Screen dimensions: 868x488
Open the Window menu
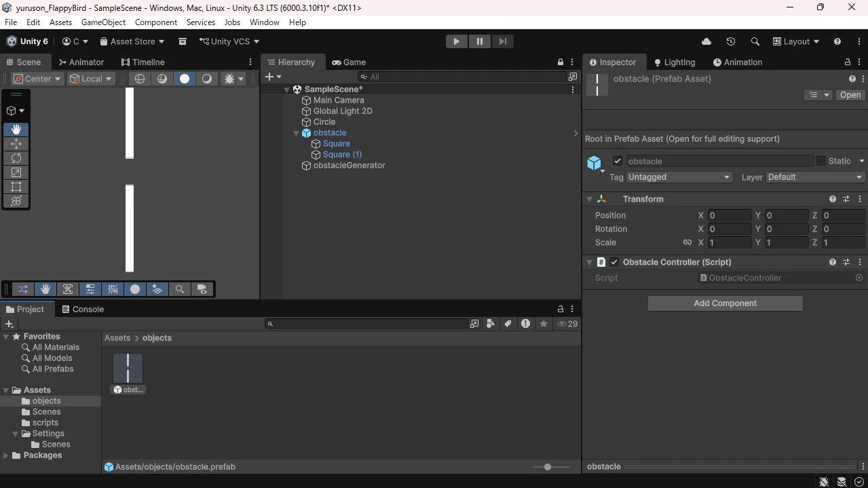pyautogui.click(x=264, y=22)
